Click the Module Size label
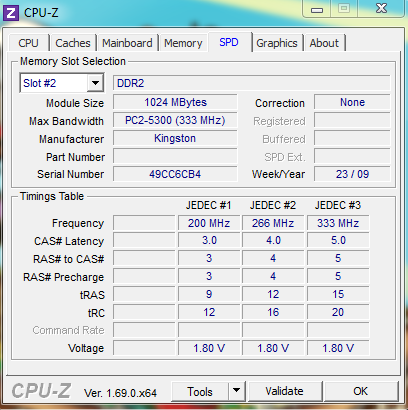Image resolution: width=408 pixels, height=410 pixels. (x=75, y=103)
